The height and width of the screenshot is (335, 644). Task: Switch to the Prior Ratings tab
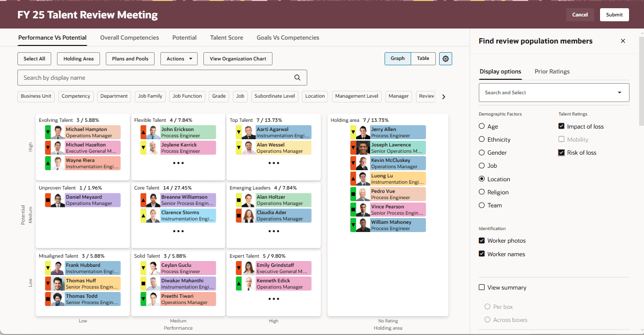[x=552, y=71]
